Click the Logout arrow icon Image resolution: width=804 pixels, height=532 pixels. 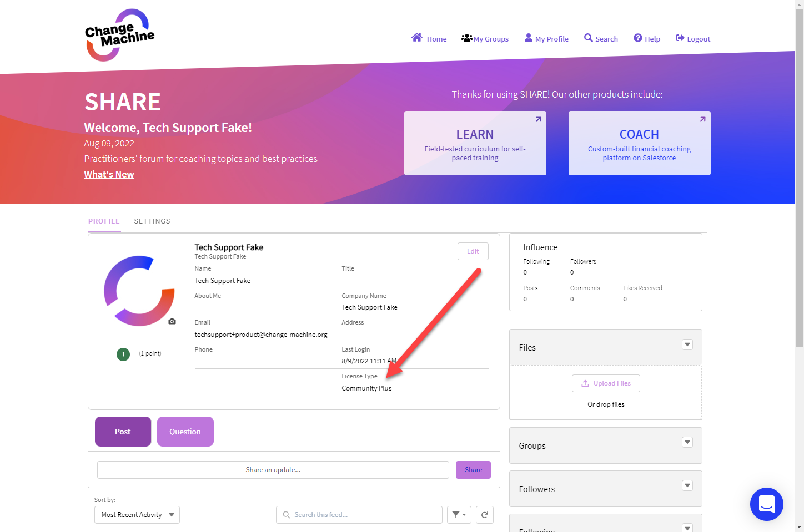pyautogui.click(x=680, y=38)
